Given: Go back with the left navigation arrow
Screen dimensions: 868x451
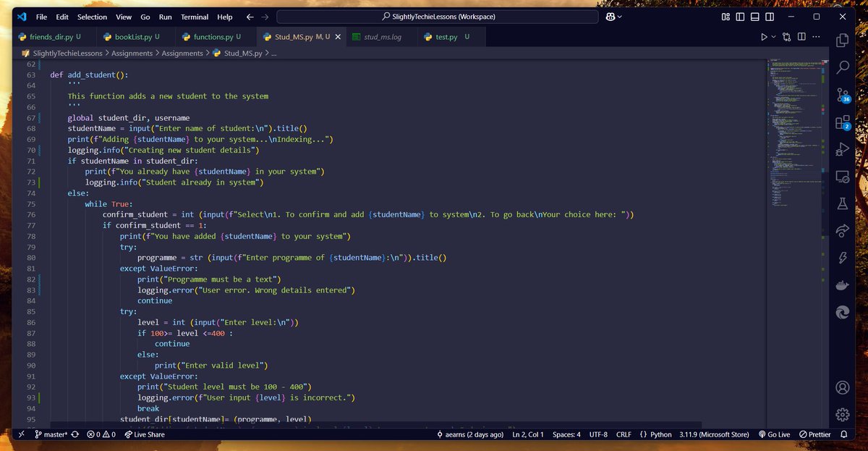Looking at the screenshot, I should (250, 17).
